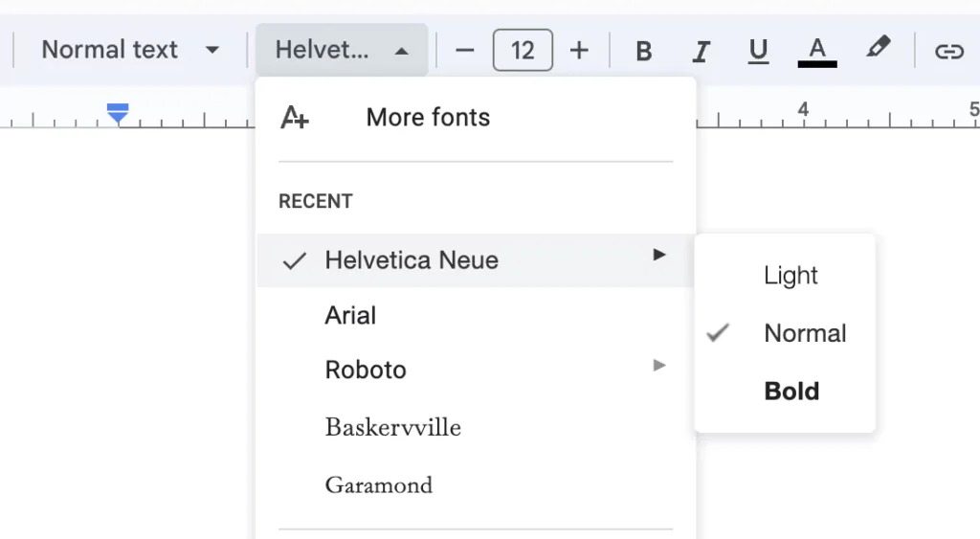Expand Roboto weight submenu arrow
Image resolution: width=980 pixels, height=539 pixels.
[x=658, y=365]
